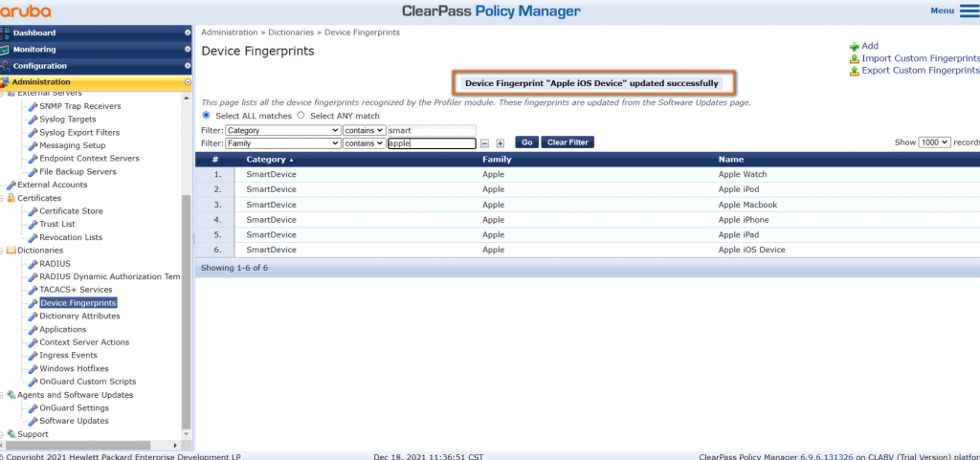
Task: Click the green Add plus icon
Action: pos(855,46)
